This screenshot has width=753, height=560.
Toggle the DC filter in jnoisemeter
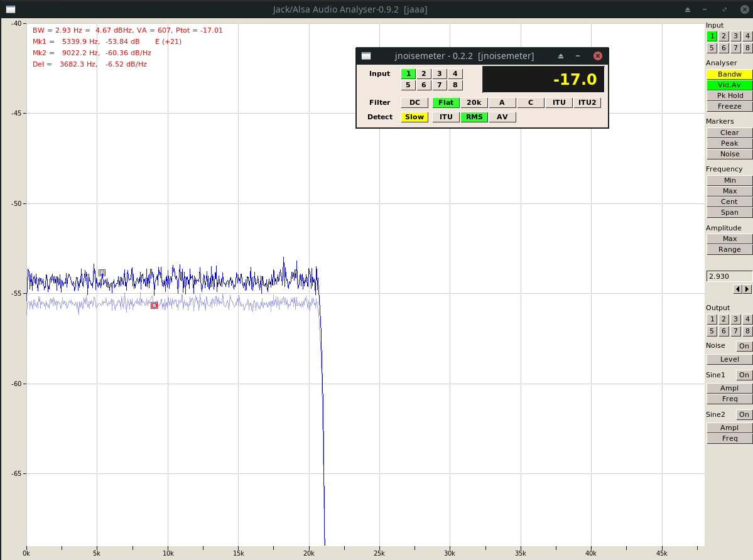tap(414, 103)
